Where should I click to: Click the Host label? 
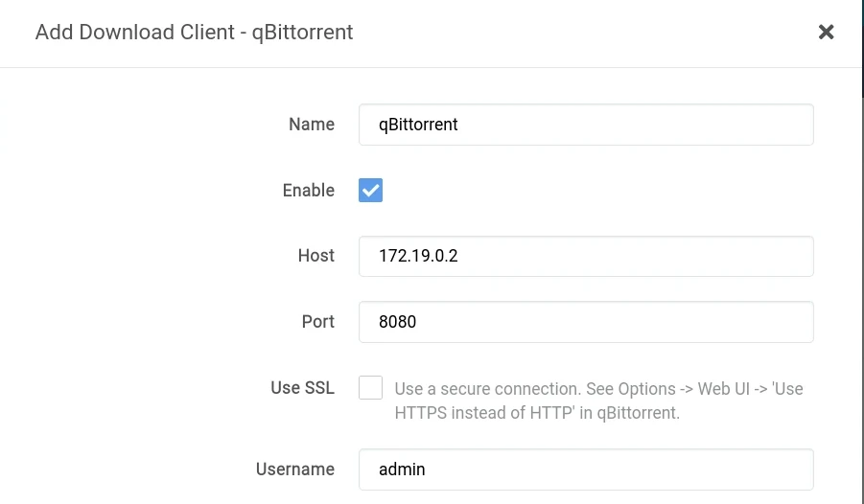tap(315, 256)
